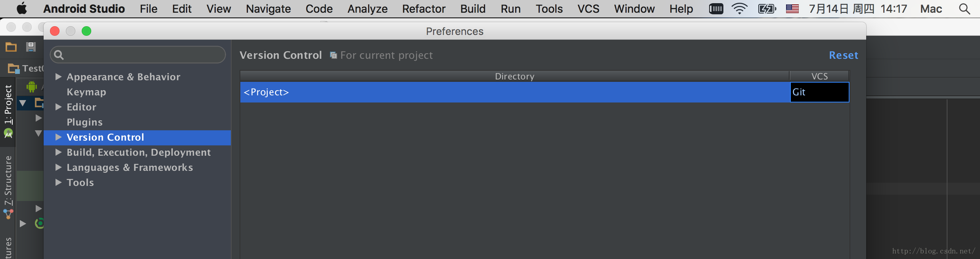Open the Git VCS dropdown cell
The height and width of the screenshot is (259, 980).
819,92
